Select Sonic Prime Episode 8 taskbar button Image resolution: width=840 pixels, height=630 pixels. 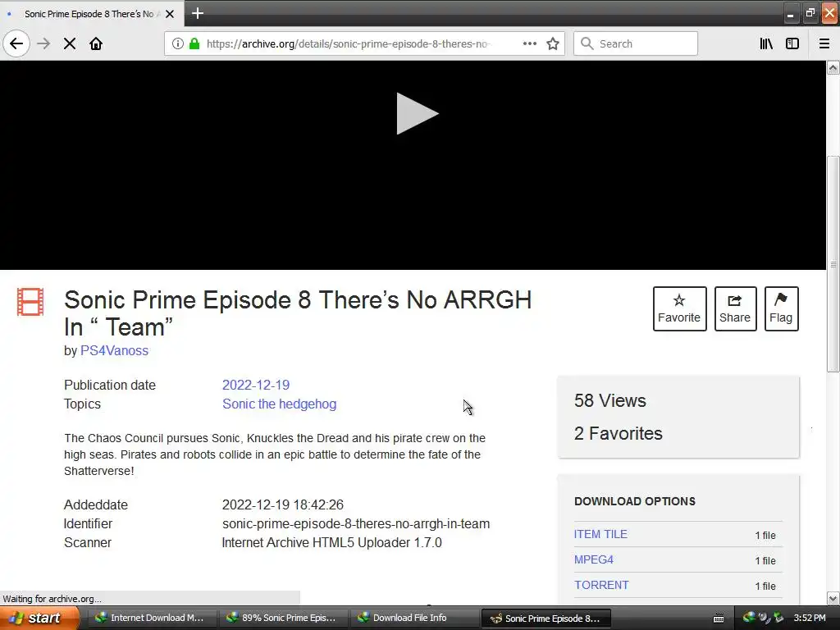(x=546, y=619)
